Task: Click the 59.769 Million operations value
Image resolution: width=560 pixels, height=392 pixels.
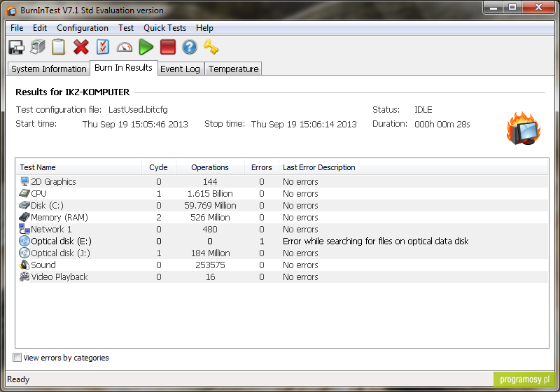Action: pos(210,205)
